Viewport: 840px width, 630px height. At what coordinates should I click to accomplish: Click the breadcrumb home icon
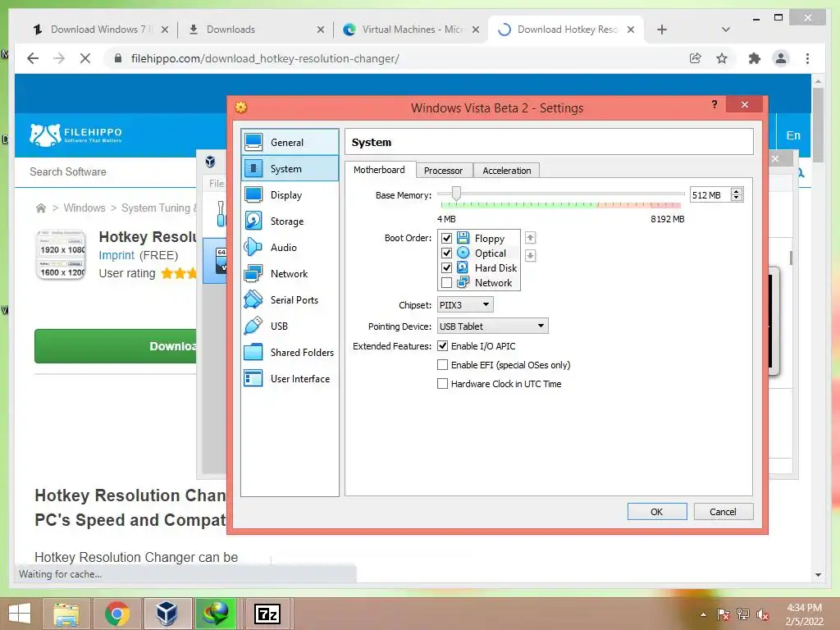pos(41,208)
